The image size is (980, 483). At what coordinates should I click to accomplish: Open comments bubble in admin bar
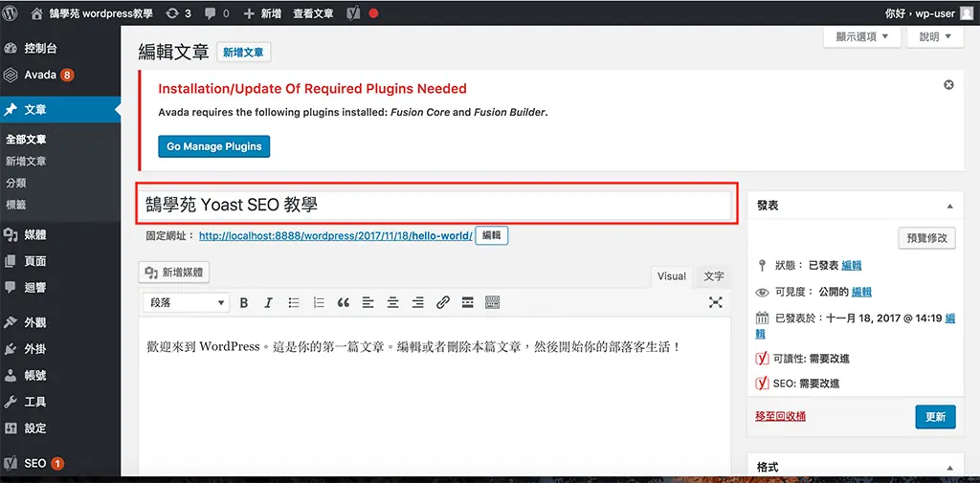tap(217, 13)
